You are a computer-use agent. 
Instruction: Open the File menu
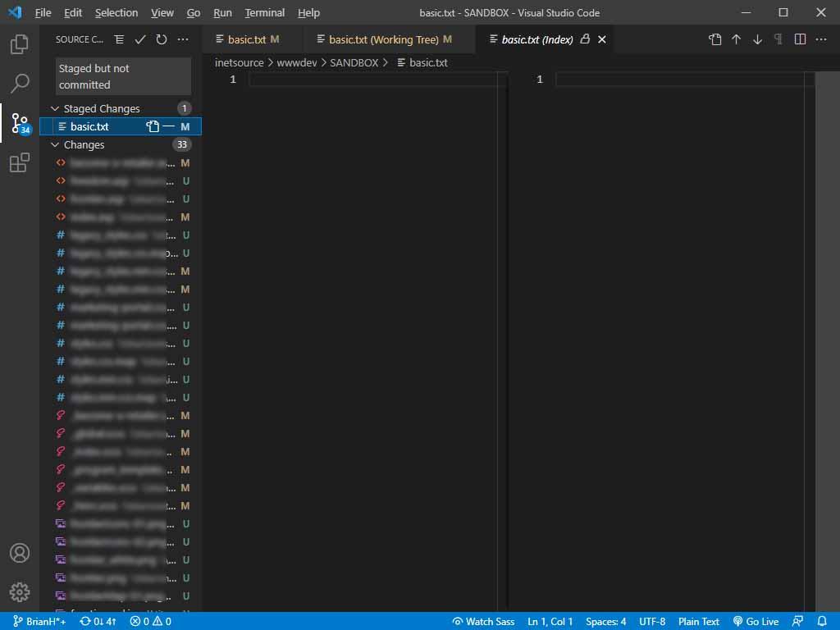point(43,12)
